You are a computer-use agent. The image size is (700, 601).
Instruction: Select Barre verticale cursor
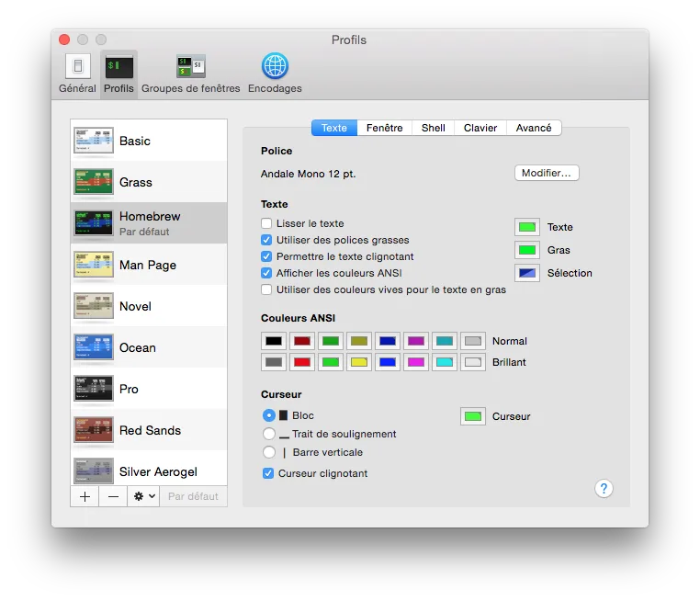click(269, 452)
